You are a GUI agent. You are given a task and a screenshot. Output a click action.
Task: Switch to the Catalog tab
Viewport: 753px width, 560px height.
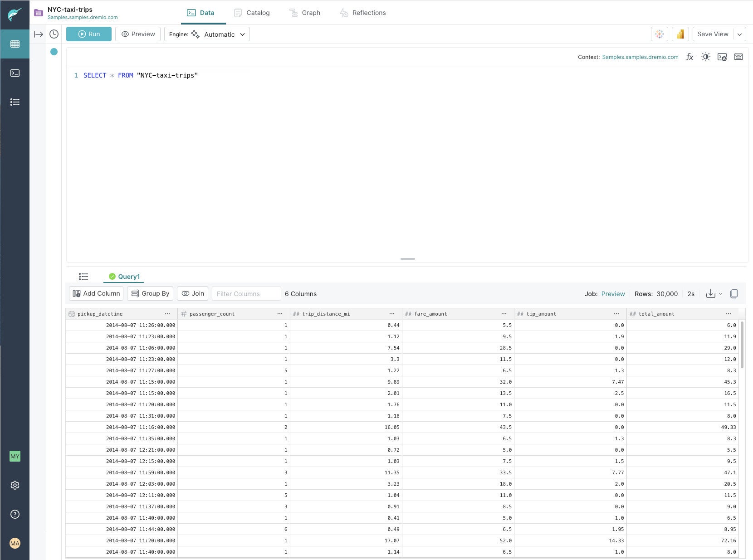(252, 13)
